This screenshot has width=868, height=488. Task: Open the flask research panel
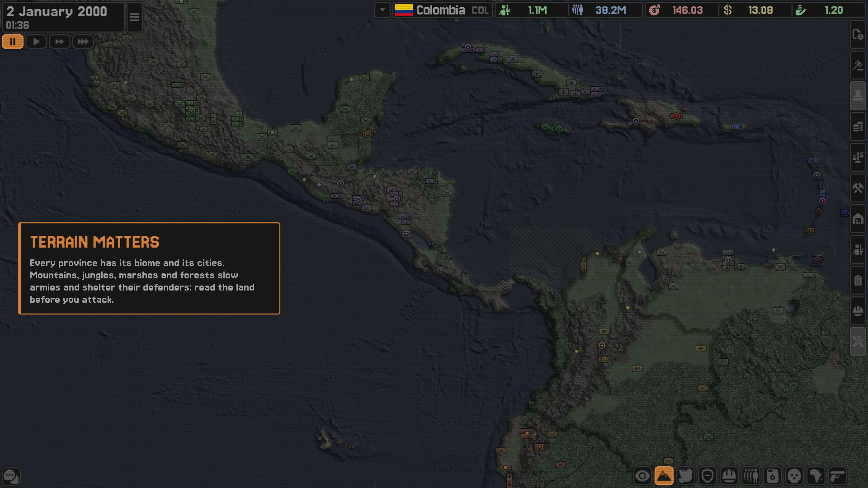(858, 96)
